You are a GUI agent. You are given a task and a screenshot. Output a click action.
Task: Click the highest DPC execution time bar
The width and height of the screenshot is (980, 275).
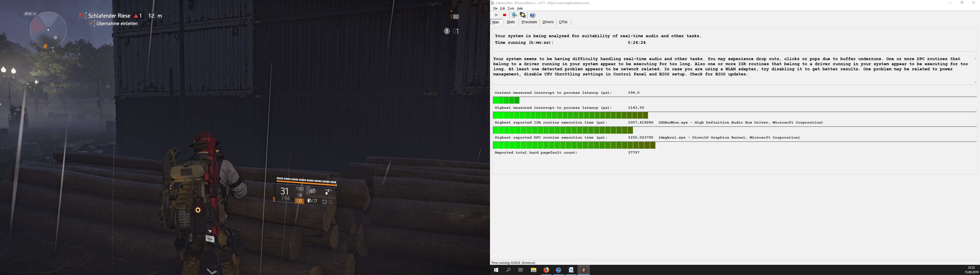click(x=574, y=145)
